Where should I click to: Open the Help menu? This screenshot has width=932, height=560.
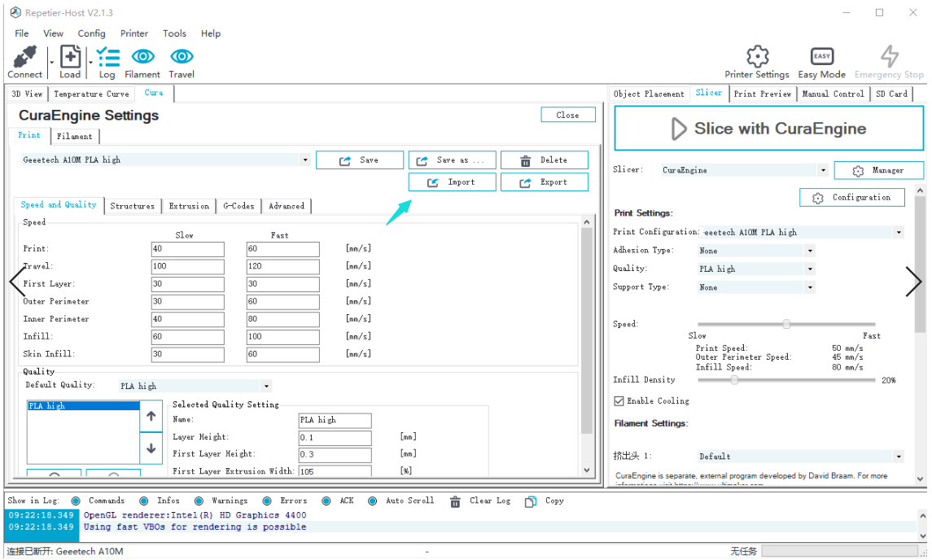211,33
